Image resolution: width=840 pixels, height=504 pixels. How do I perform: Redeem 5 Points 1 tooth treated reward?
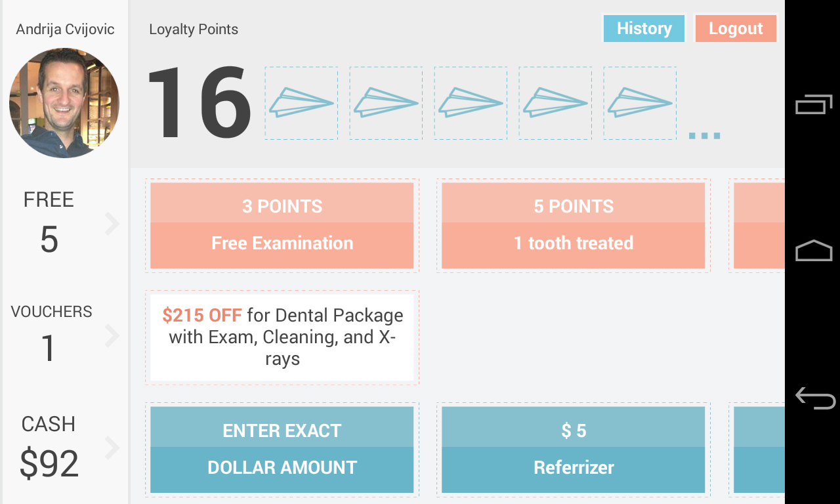(574, 225)
